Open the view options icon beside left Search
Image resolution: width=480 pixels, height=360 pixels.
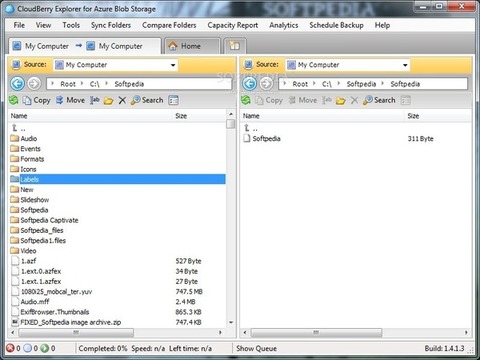[173, 100]
